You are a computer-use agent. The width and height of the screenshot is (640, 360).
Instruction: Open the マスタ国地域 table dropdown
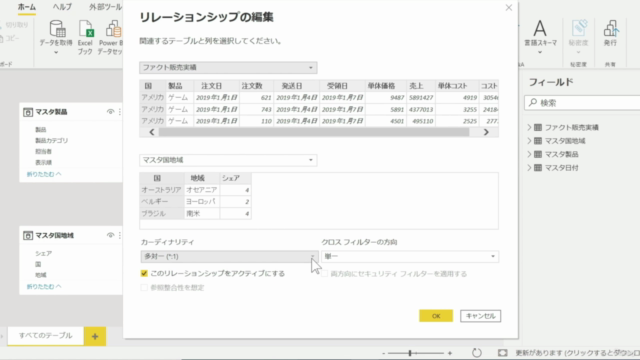pos(228,160)
